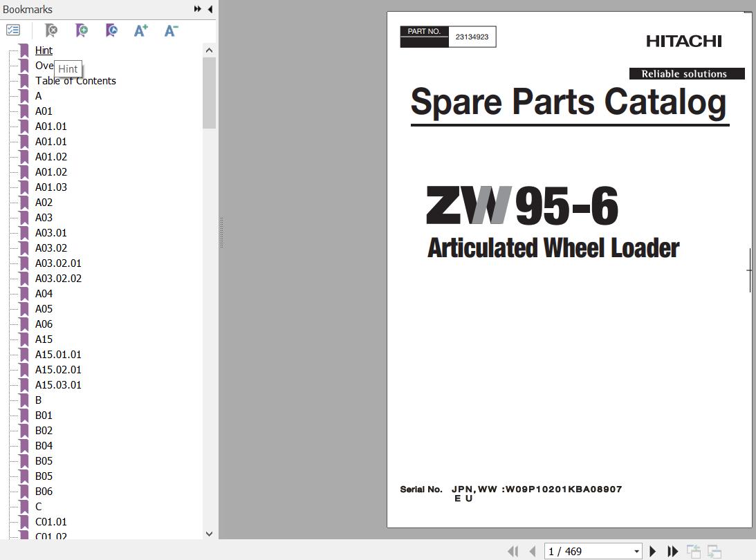Click the bookmark ribbon icon next to B04

24,446
